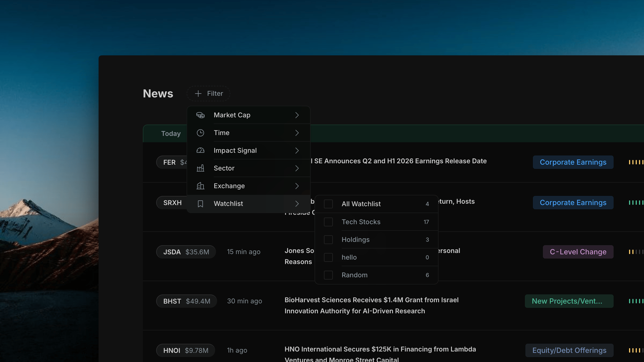Click the BHST $49.4M ticker chip

tap(187, 301)
